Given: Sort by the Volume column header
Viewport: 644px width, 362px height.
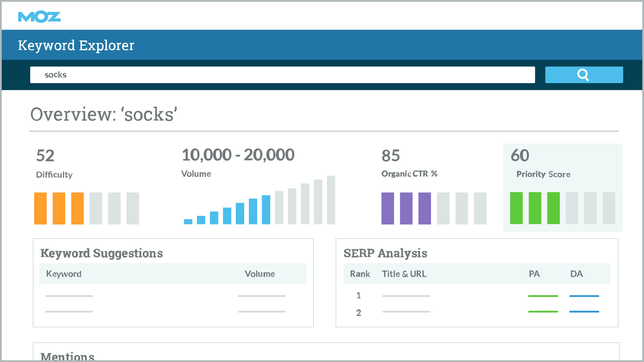Looking at the screenshot, I should [260, 274].
